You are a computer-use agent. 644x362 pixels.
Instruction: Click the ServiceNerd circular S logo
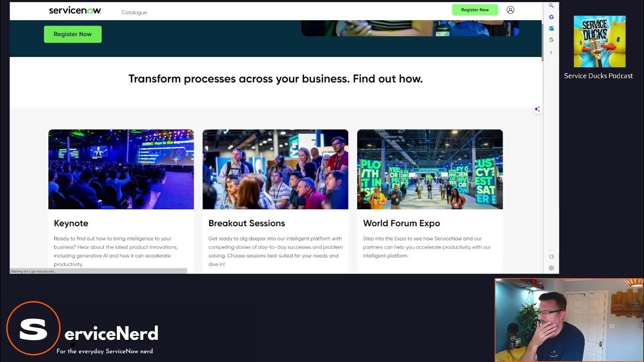pos(33,328)
